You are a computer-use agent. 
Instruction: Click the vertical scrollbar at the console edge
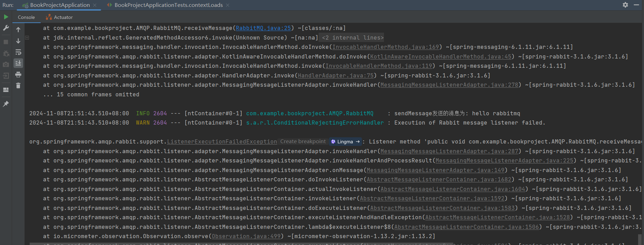coord(640,239)
